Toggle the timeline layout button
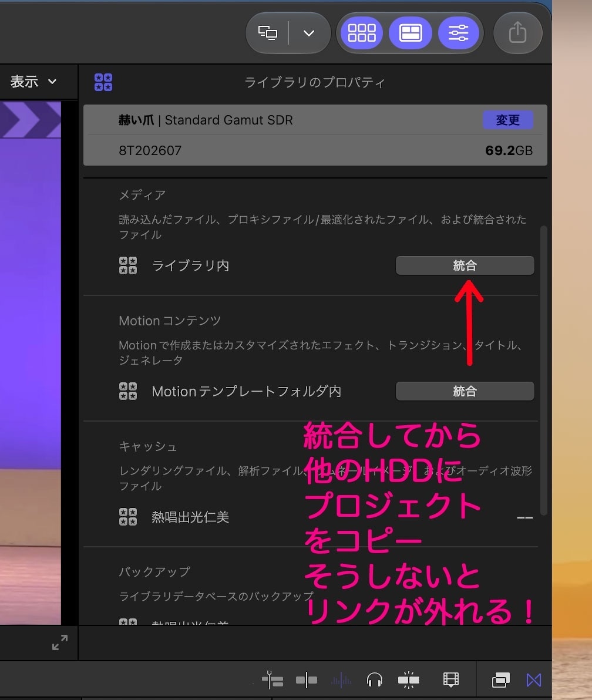Viewport: 592px width, 700px height. click(x=411, y=32)
